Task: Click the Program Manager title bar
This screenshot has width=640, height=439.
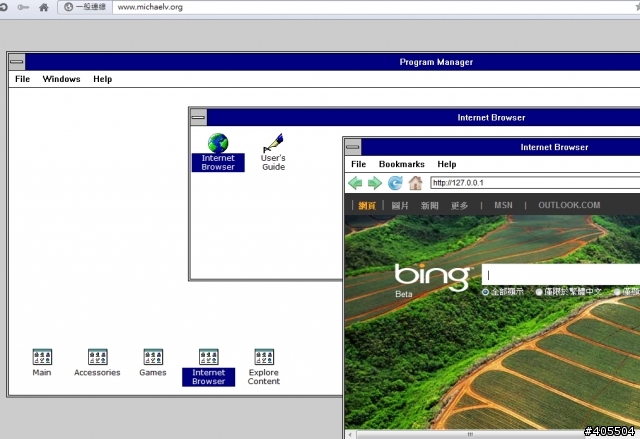Action: point(333,62)
